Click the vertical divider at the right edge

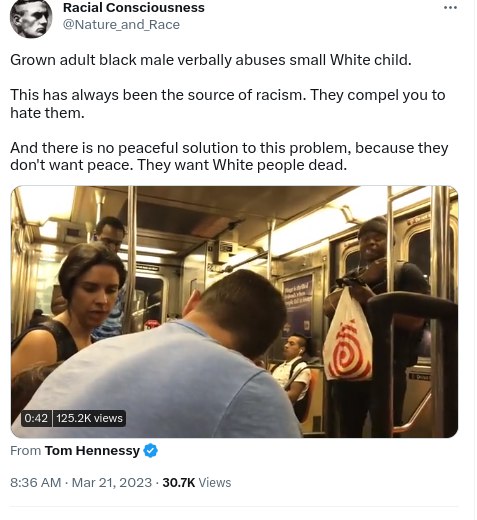point(474,260)
